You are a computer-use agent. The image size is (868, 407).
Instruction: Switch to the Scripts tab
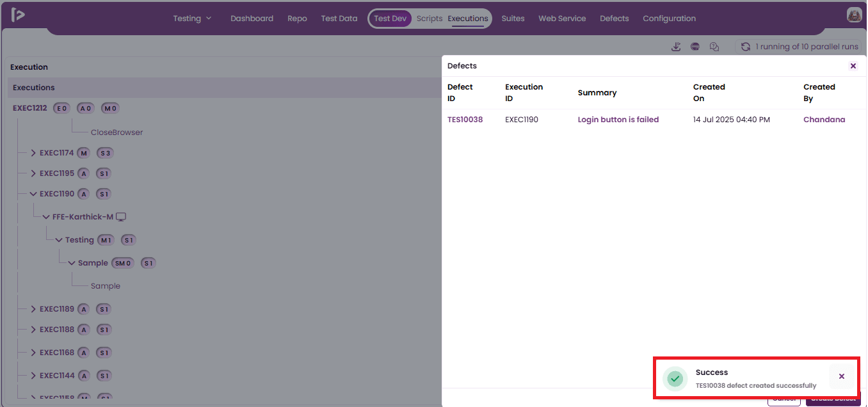(430, 19)
